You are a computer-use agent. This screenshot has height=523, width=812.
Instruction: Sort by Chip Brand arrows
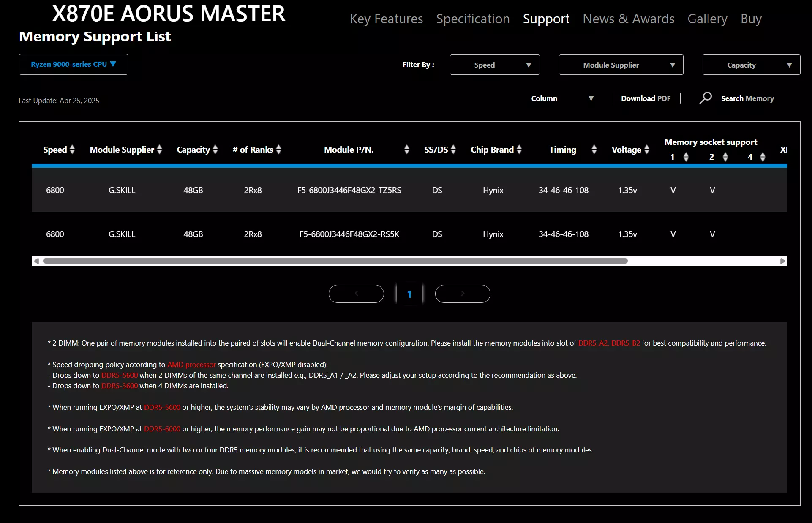(x=519, y=150)
